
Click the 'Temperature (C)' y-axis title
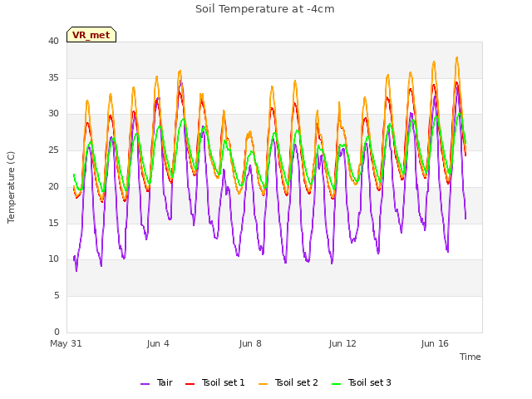click(11, 187)
